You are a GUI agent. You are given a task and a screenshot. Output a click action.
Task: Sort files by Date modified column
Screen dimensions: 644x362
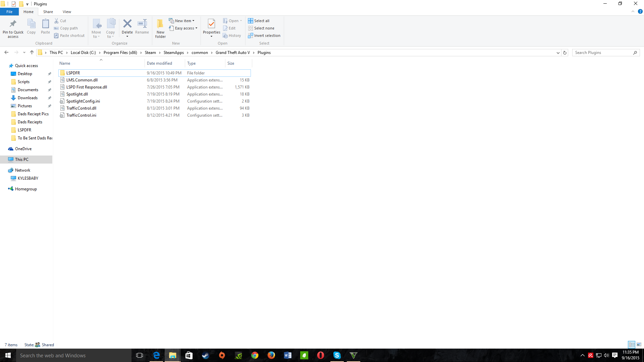[159, 63]
